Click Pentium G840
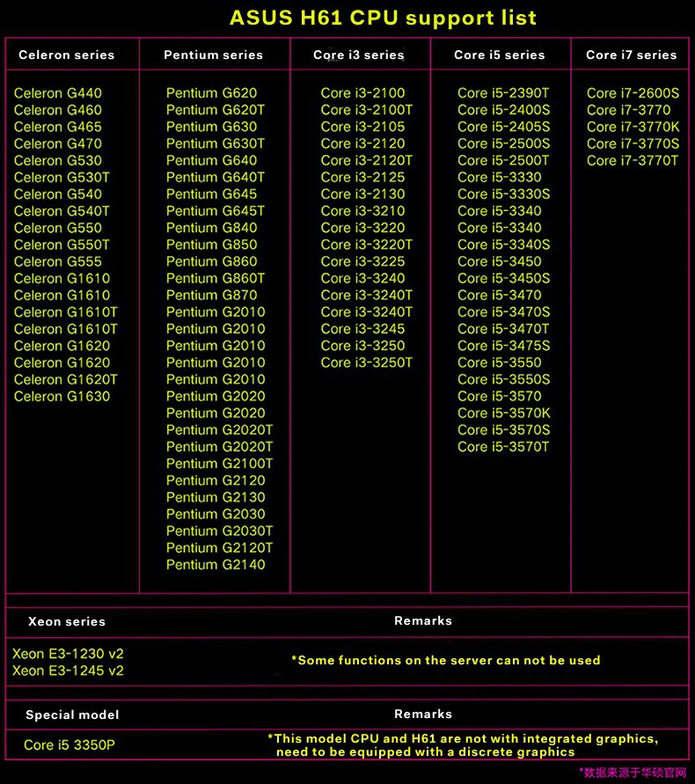The image size is (695, 784). pyautogui.click(x=212, y=228)
